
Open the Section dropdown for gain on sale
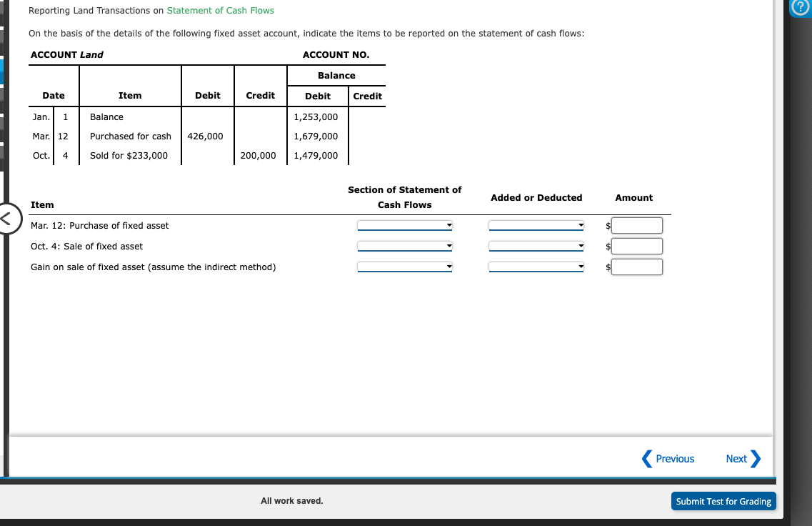pos(404,266)
